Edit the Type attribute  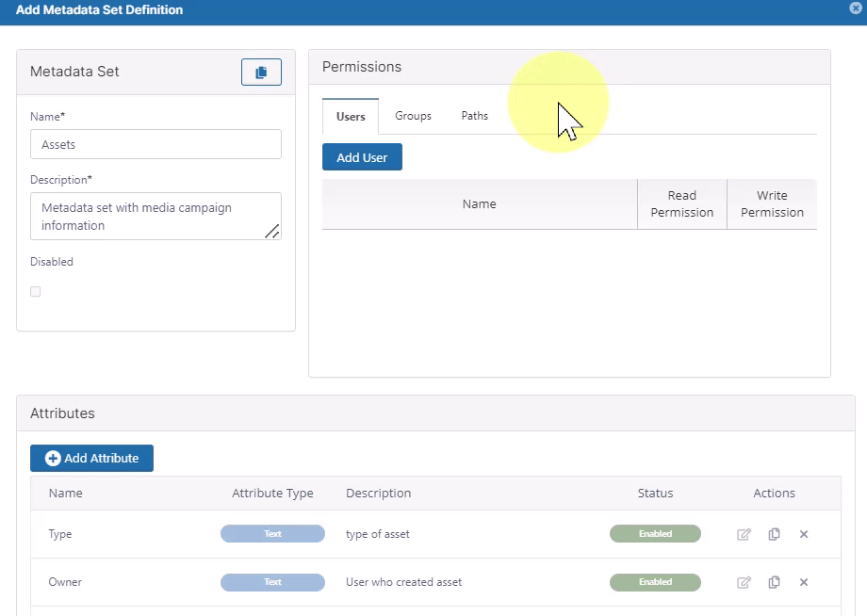tap(744, 534)
